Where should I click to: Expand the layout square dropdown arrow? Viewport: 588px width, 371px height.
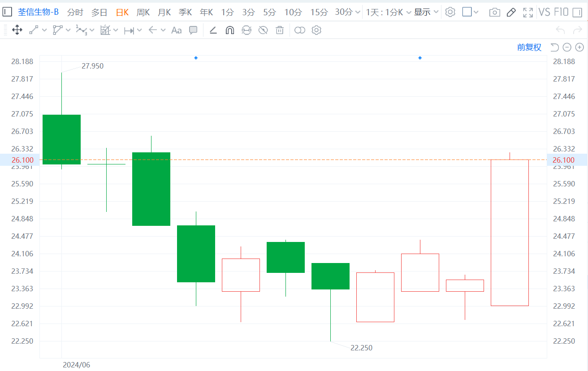pyautogui.click(x=476, y=13)
